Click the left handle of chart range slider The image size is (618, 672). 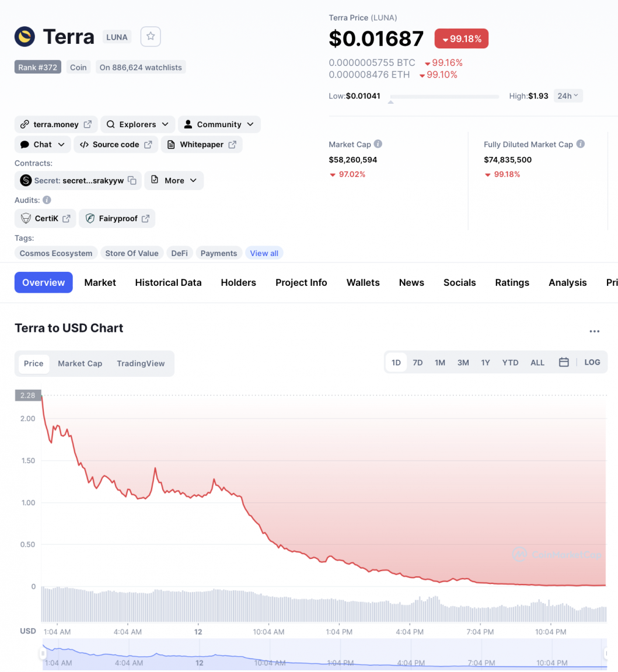tap(43, 653)
